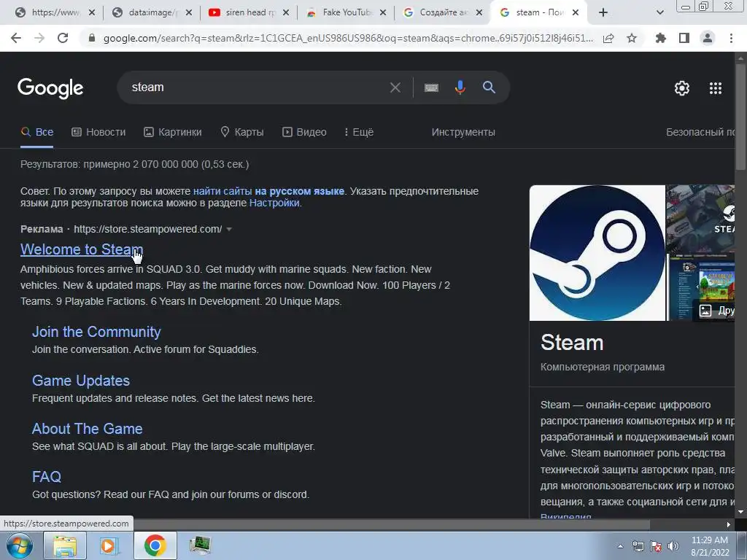Screen dimensions: 747x560
Task: Click the Chrome taskbar icon
Action: point(155,545)
